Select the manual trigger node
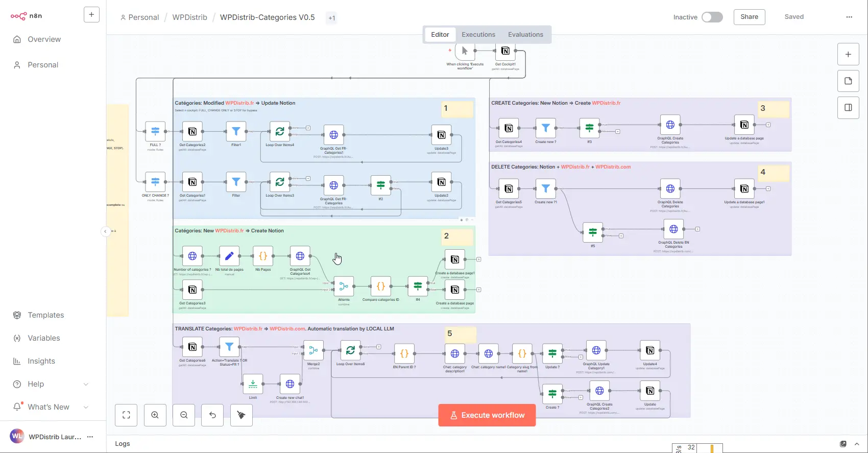This screenshot has width=868, height=453. pyautogui.click(x=465, y=51)
